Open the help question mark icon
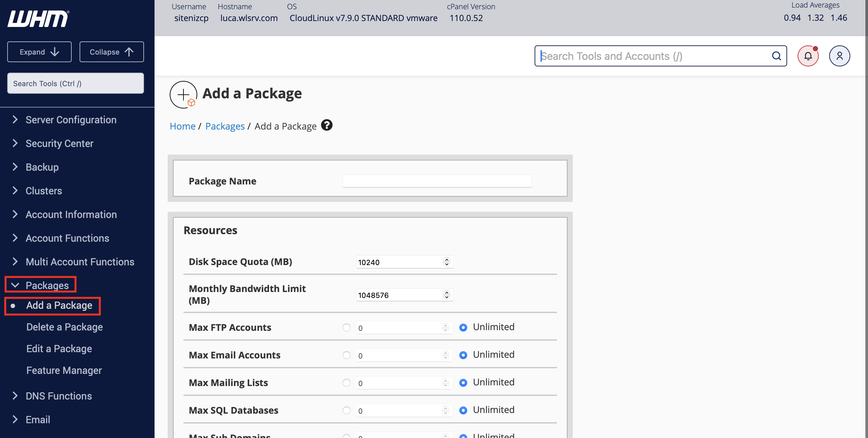Viewport: 868px width, 438px height. pyautogui.click(x=326, y=125)
